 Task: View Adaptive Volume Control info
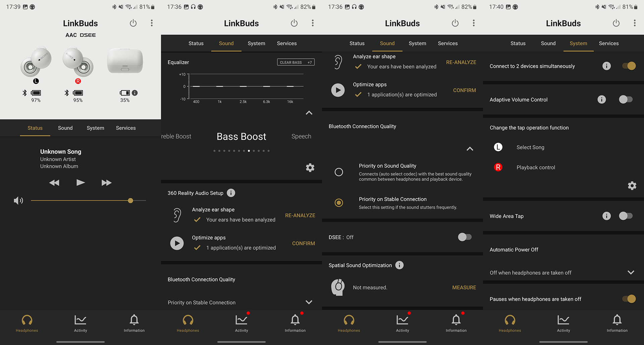pos(602,100)
